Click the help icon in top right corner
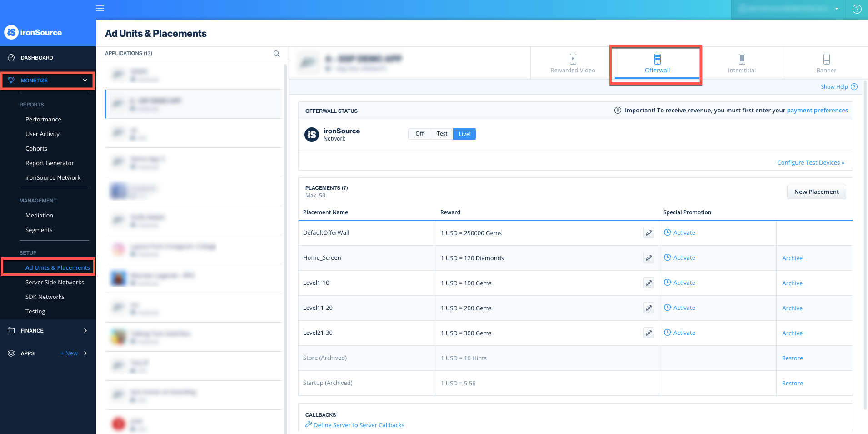868x434 pixels. tap(857, 9)
